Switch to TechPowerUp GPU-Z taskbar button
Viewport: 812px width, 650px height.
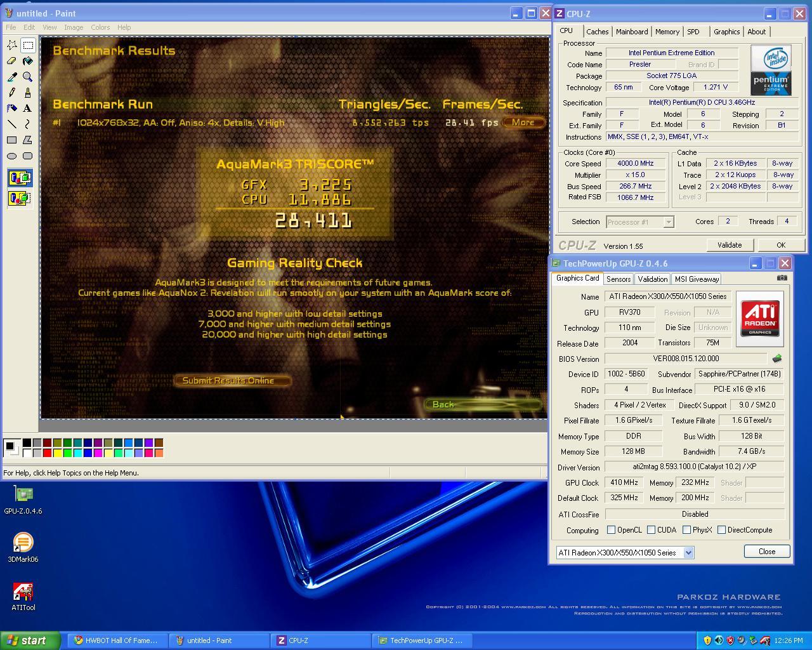422,640
